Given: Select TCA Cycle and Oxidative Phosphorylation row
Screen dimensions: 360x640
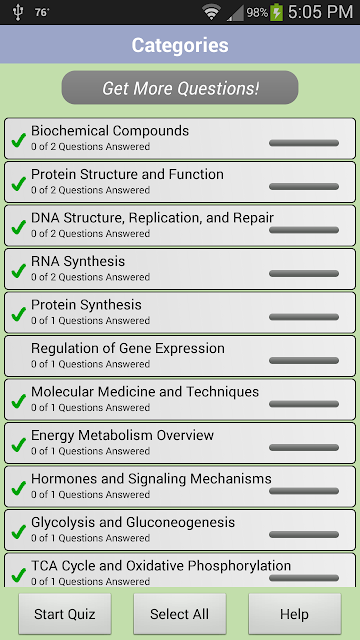Looking at the screenshot, I should [180, 570].
